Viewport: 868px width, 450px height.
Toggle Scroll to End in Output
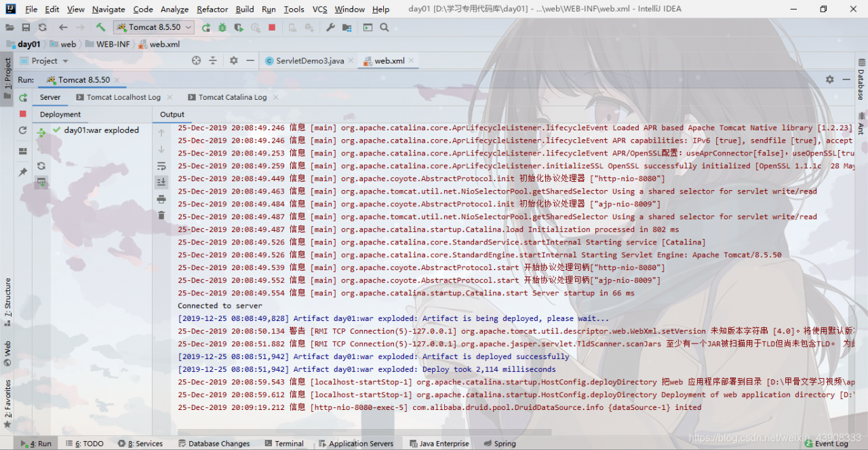161,182
